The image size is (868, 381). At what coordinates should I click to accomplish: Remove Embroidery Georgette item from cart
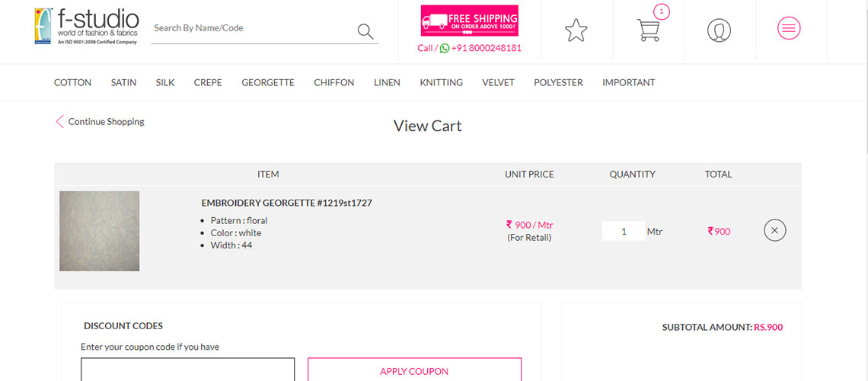tap(774, 230)
